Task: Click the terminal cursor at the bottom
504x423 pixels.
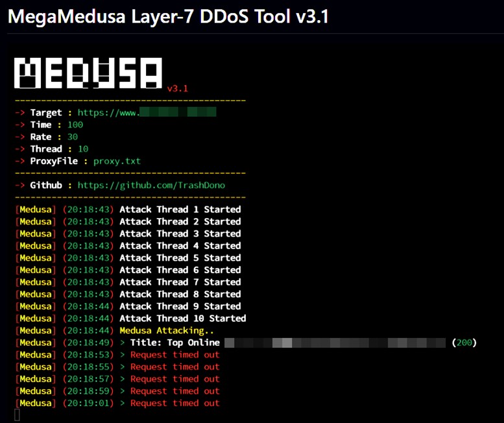Action: pos(17,415)
